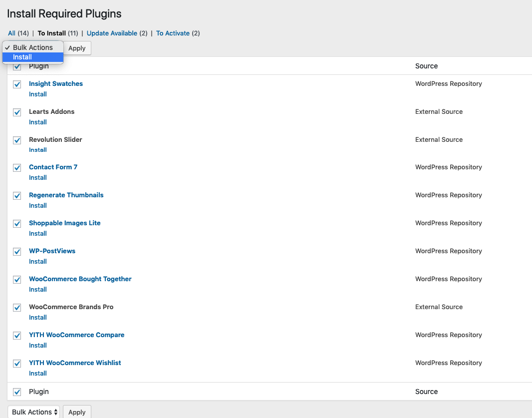The width and height of the screenshot is (532, 418).
Task: Select Install from the open Bulk Actions menu
Action: (22, 56)
